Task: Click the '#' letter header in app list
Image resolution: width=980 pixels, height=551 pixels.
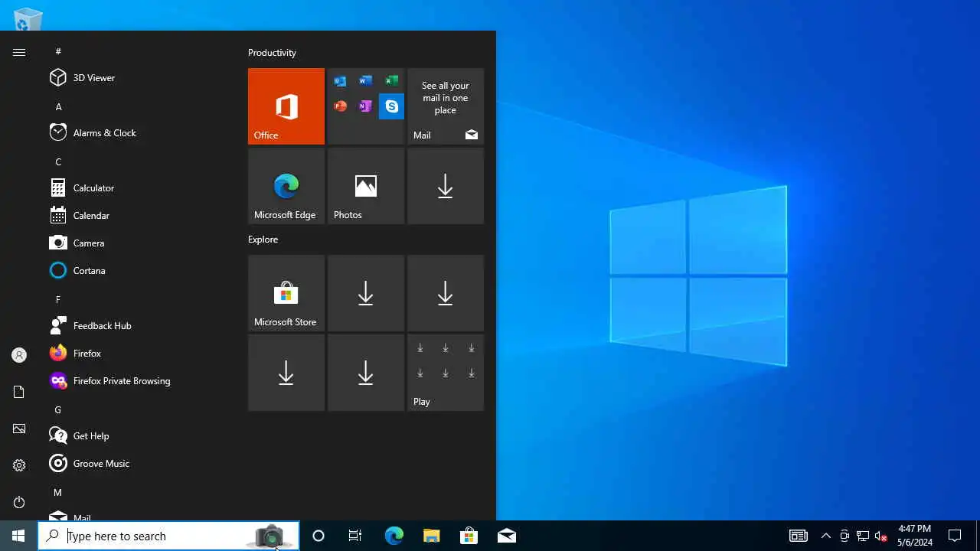Action: click(58, 51)
